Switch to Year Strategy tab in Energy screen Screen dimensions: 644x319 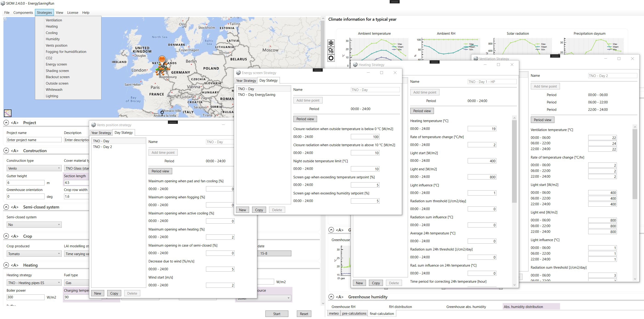[246, 81]
